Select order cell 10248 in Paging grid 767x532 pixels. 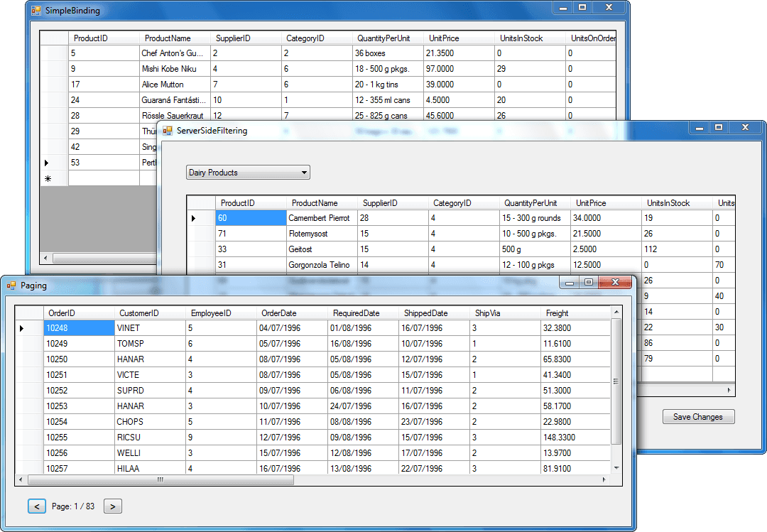coord(80,328)
